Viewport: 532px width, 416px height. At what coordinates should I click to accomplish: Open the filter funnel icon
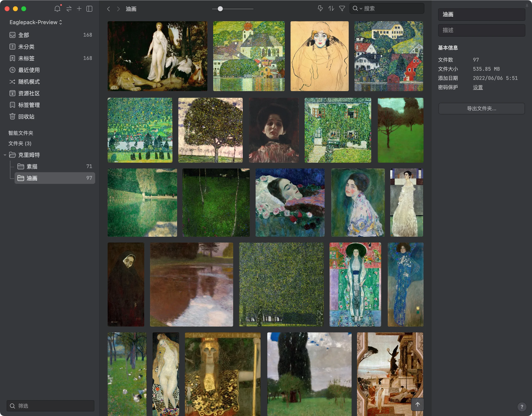[x=342, y=9]
